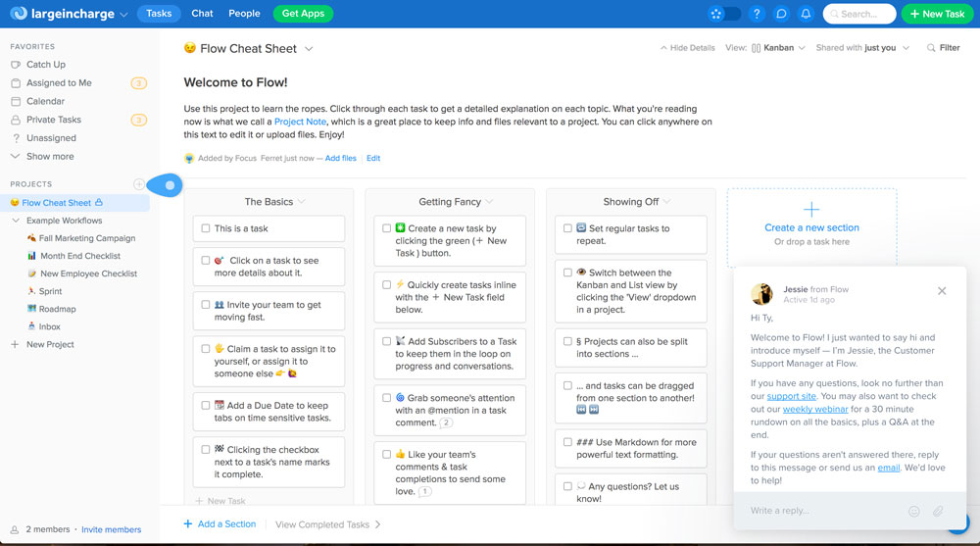Click the Invite members link
This screenshot has height=546, width=980.
point(112,529)
